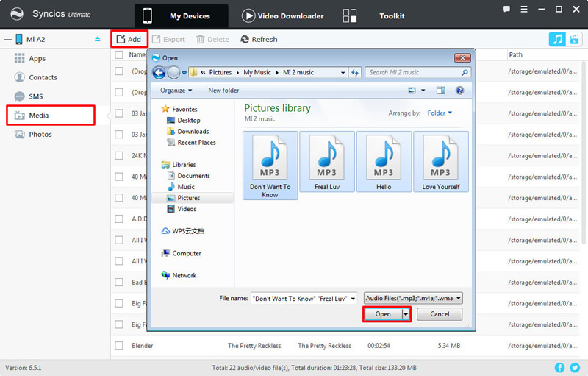The width and height of the screenshot is (588, 376).
Task: Switch to the My Devices tab
Action: 181,15
